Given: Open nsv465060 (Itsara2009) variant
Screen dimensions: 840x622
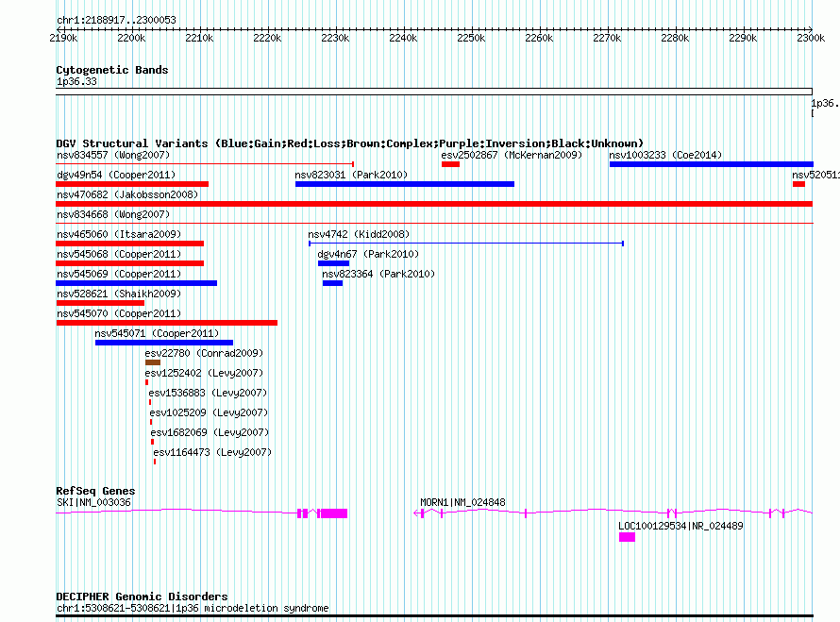Looking at the screenshot, I should pos(129,244).
